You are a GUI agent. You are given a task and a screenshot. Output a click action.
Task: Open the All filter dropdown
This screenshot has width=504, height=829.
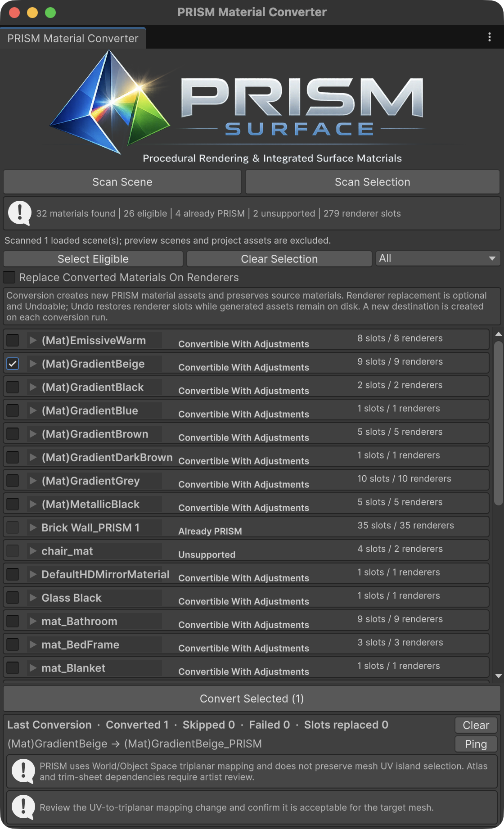(438, 258)
